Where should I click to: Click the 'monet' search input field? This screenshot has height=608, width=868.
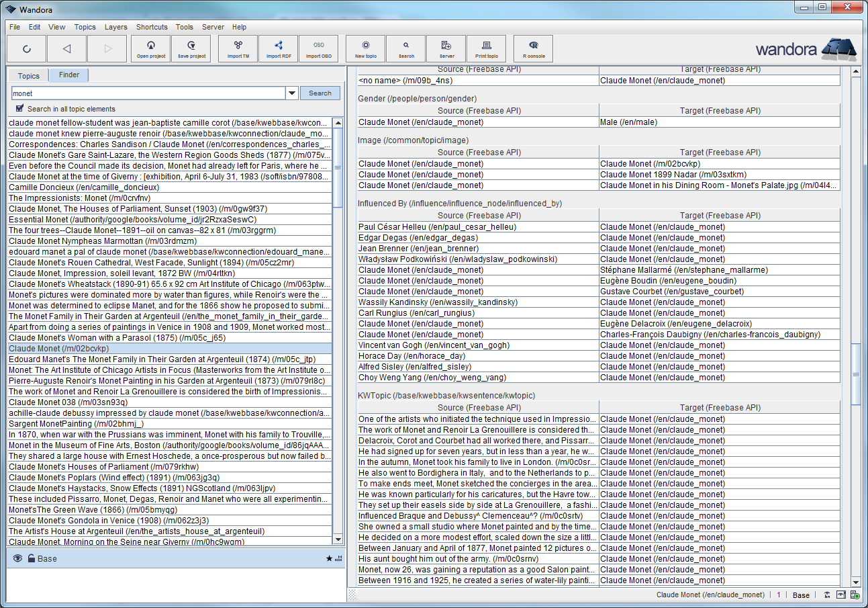coord(148,93)
